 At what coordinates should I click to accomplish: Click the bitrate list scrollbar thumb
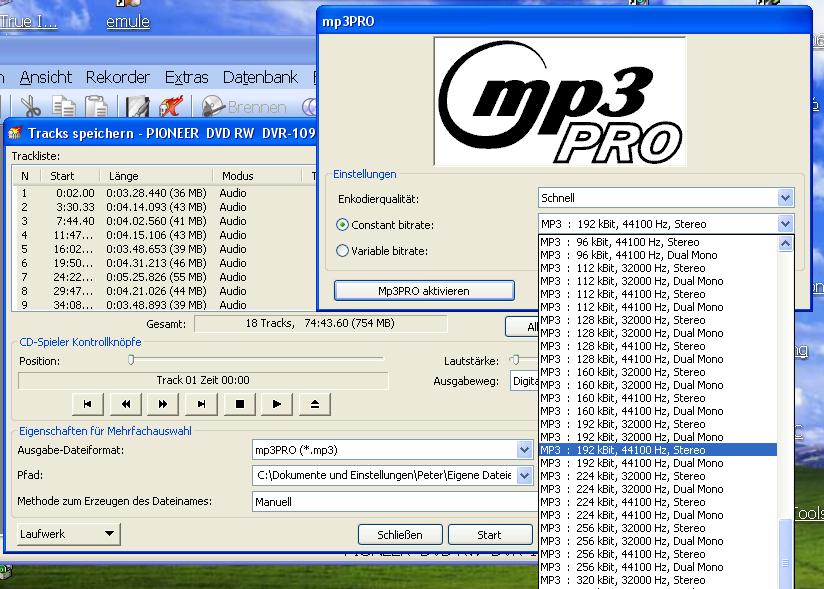pos(785,554)
